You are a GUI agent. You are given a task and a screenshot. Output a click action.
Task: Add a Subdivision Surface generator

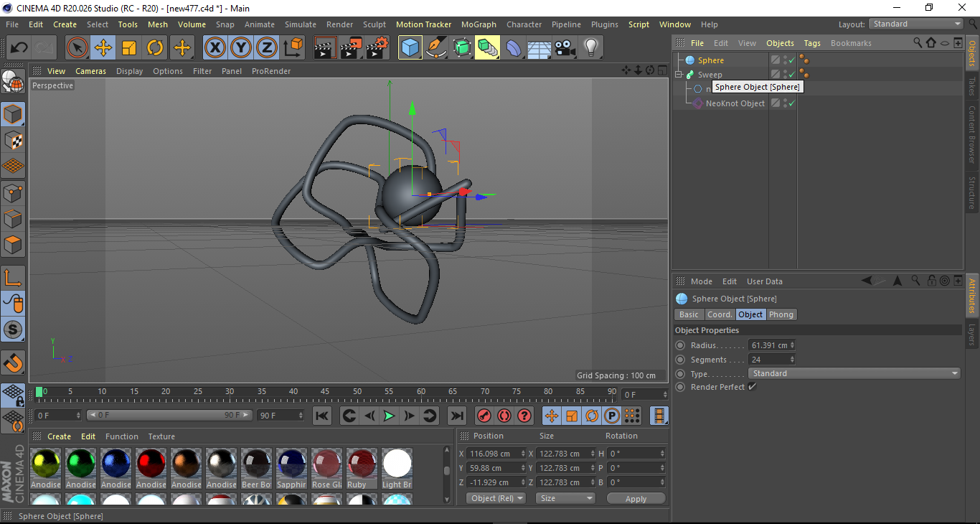pyautogui.click(x=462, y=48)
